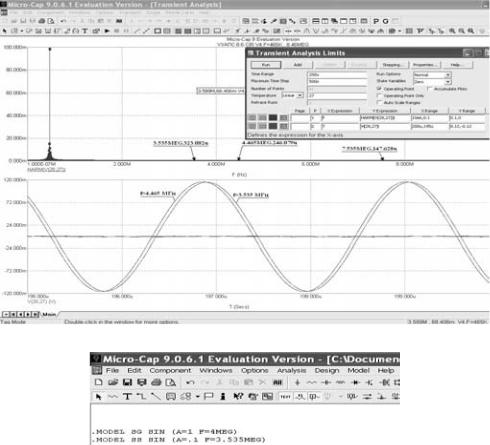This screenshot has height=445, width=490.
Task: Click the '7.535MEG' plot tag label
Action: (369, 148)
